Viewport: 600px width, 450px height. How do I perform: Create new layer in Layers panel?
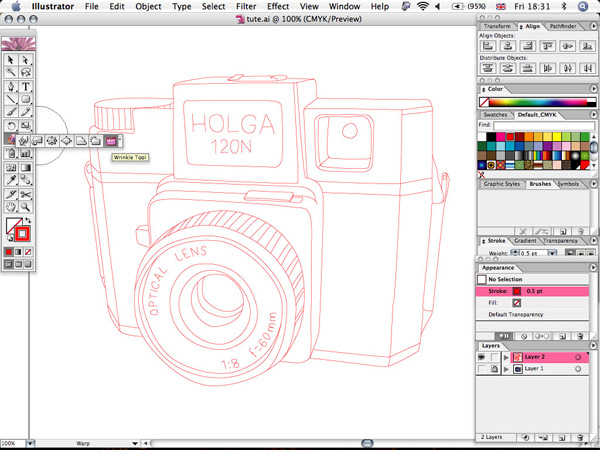pyautogui.click(x=563, y=437)
